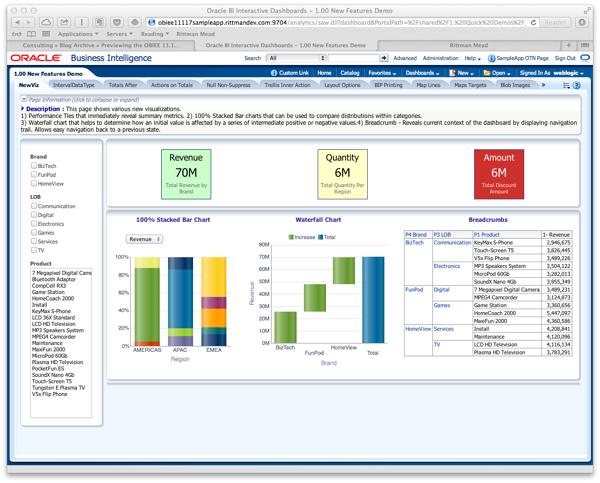Click the Safari downloads button
This screenshot has height=483, width=600.
pos(582,23)
